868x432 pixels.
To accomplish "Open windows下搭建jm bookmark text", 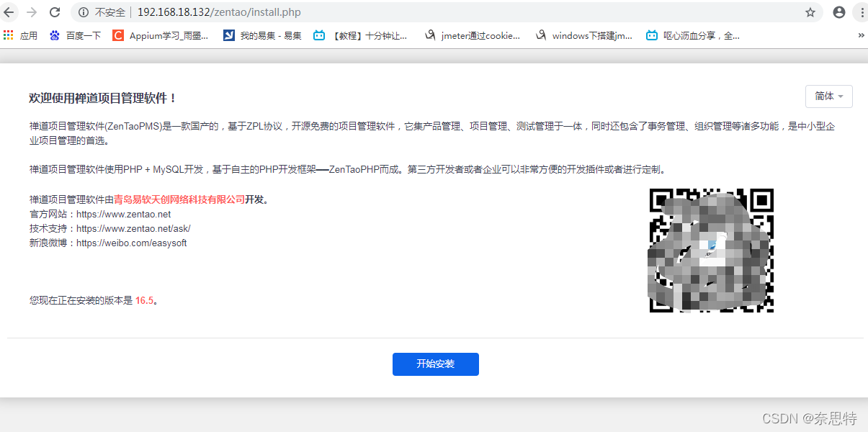I will [592, 35].
